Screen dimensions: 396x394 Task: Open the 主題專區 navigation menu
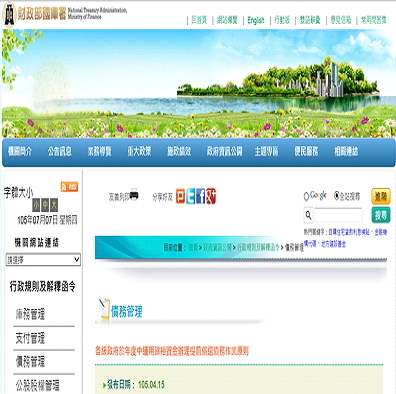266,152
